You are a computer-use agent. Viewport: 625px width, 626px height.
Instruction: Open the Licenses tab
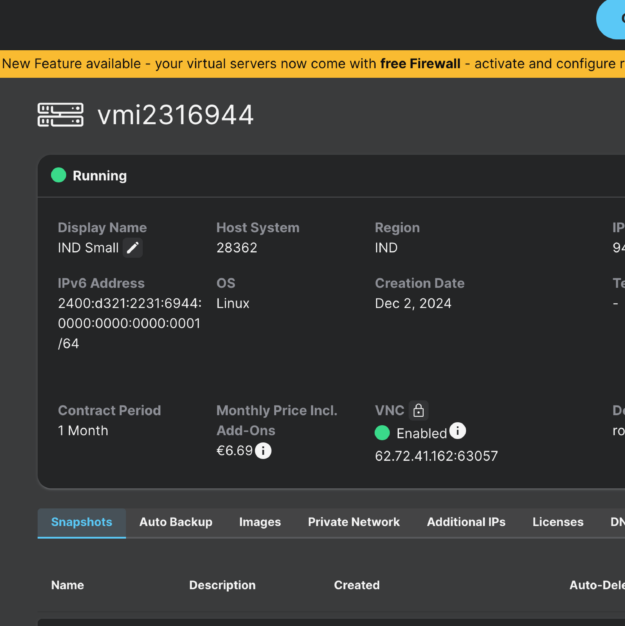tap(558, 522)
